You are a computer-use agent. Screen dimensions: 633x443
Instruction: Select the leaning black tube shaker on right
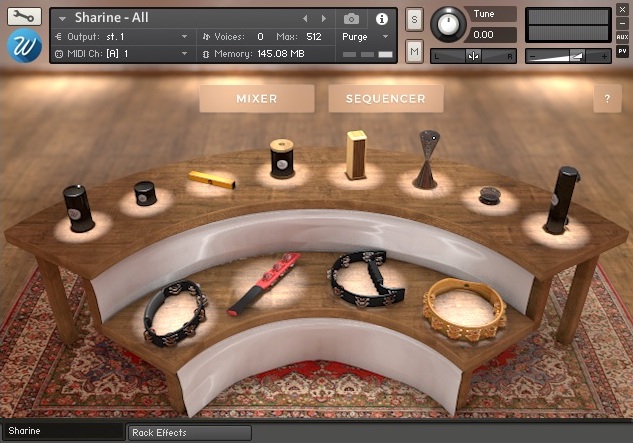tap(562, 200)
